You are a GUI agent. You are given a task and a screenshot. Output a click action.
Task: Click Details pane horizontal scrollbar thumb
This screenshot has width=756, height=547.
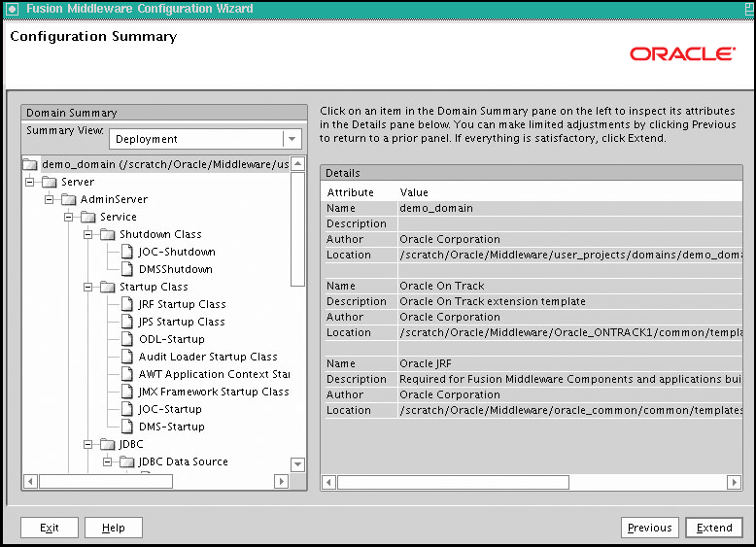[453, 482]
